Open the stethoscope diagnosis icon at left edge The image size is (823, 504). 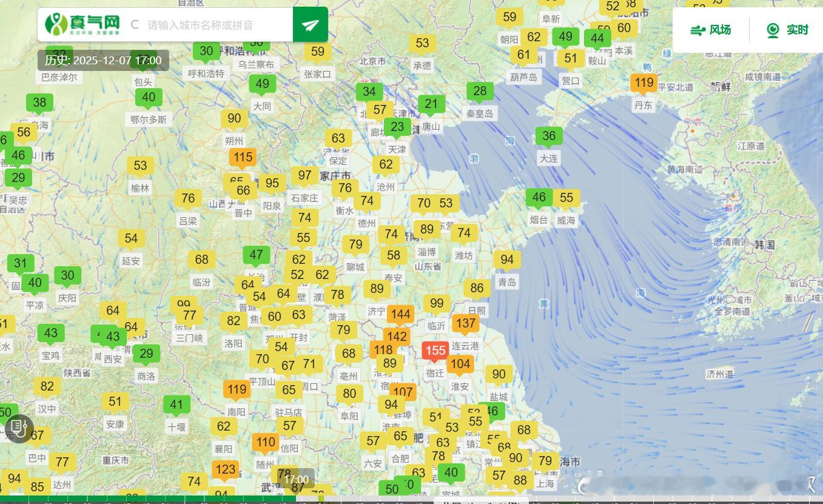click(x=19, y=429)
